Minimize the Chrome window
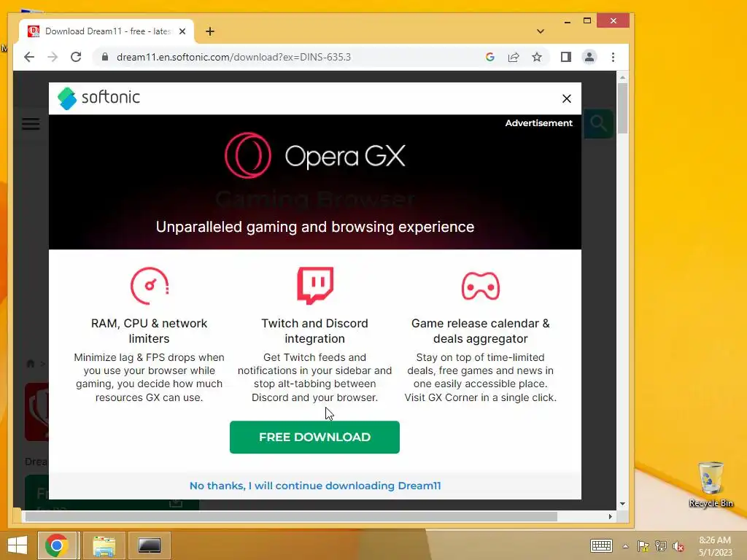Viewport: 747px width, 560px height. point(567,21)
